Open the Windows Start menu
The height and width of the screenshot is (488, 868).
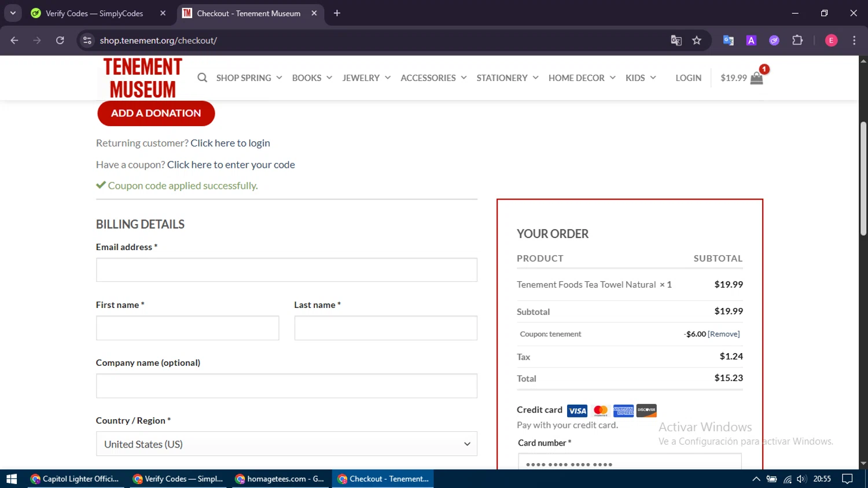click(x=12, y=479)
